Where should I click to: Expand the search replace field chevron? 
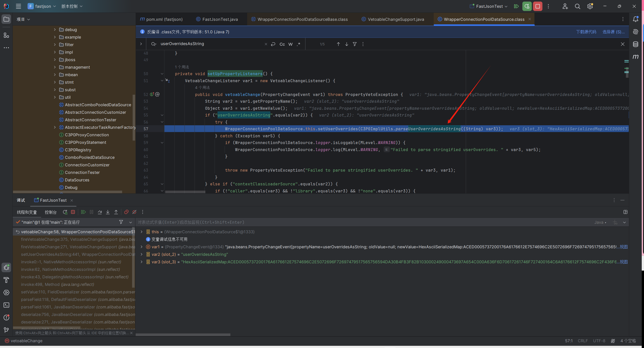click(x=141, y=44)
